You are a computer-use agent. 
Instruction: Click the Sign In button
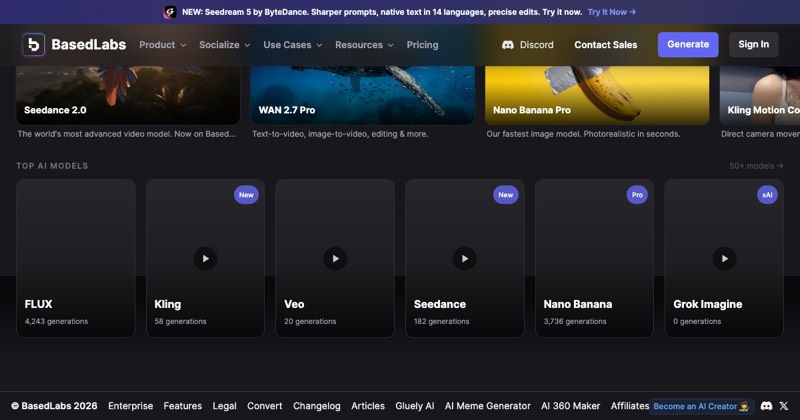tap(754, 44)
